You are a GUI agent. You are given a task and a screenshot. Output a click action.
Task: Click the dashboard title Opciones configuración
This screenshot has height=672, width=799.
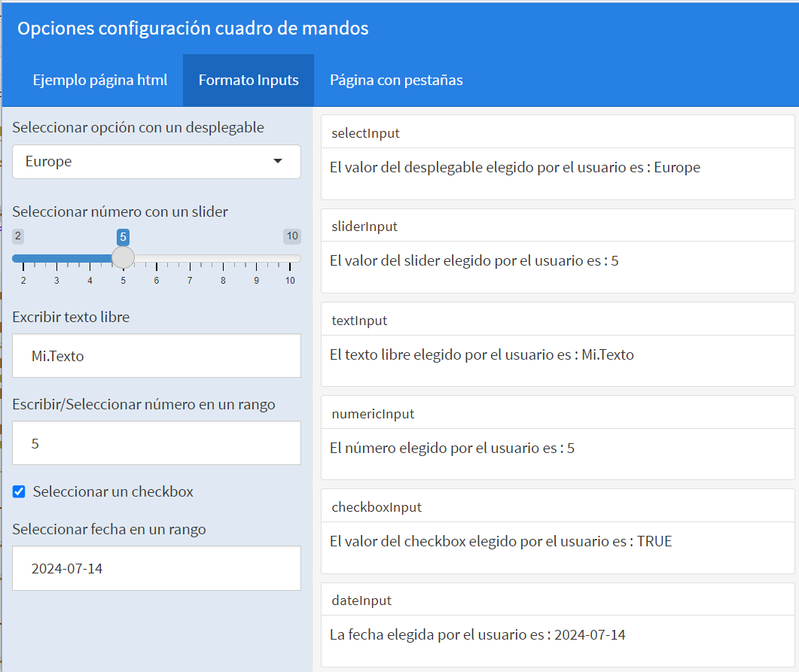[x=193, y=29]
